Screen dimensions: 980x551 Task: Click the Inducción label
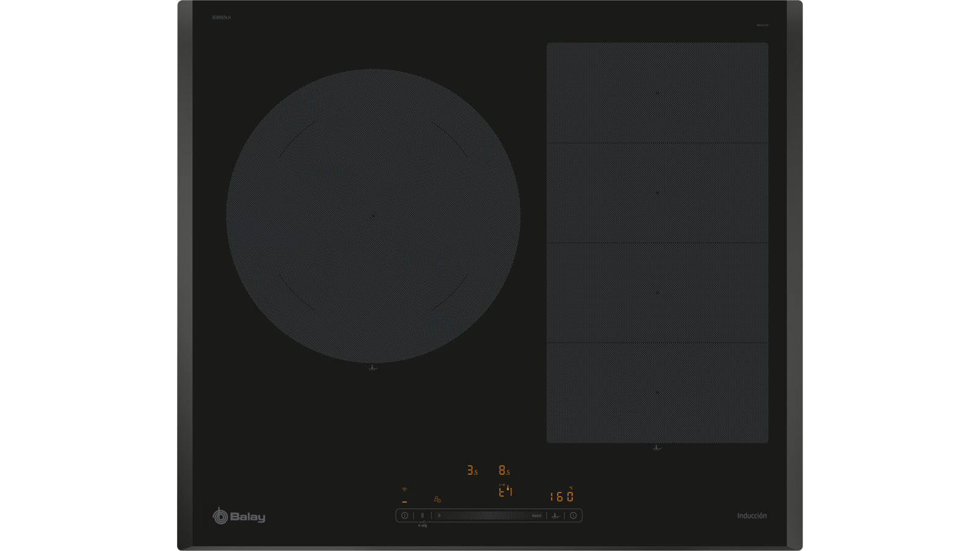coord(752,516)
